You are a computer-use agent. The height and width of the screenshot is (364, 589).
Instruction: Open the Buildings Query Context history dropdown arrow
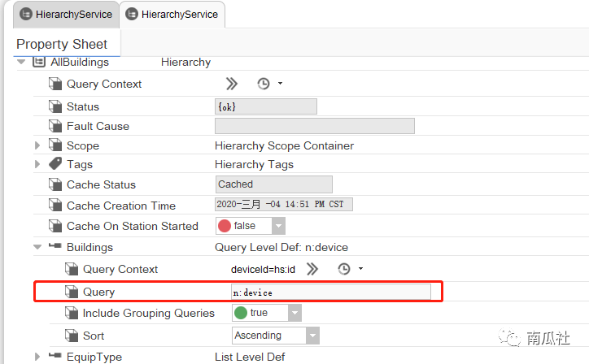click(x=360, y=269)
